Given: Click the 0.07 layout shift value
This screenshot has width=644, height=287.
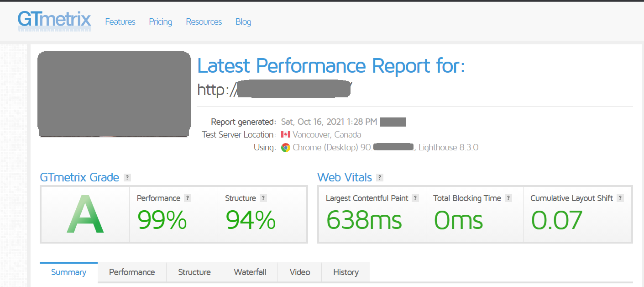Looking at the screenshot, I should pyautogui.click(x=557, y=220).
